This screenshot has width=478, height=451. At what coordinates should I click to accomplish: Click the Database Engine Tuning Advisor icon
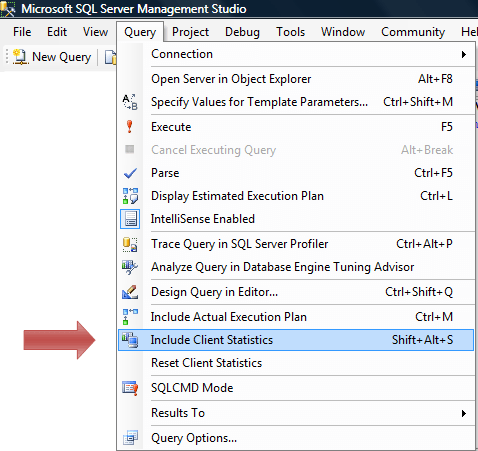(x=130, y=267)
